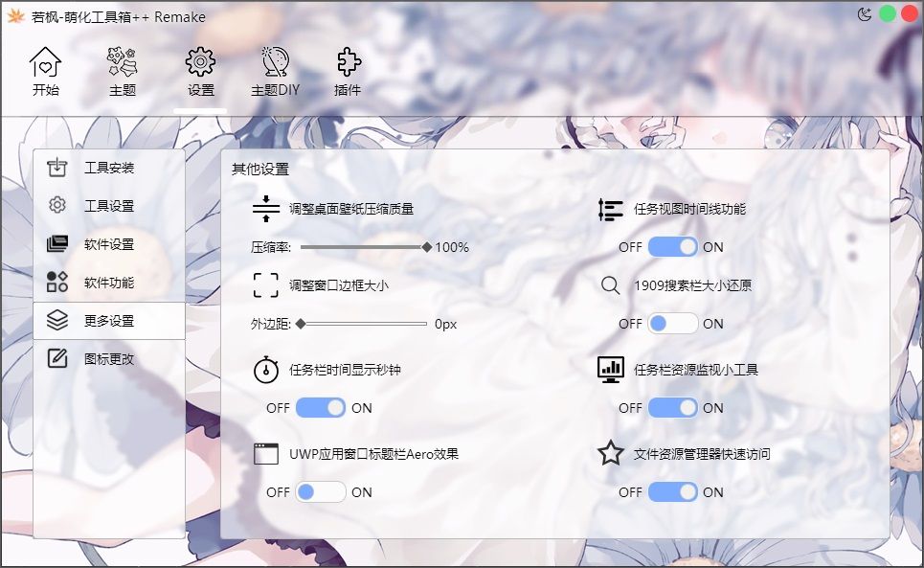Click the wallpaper compression quality icon
Screen dimensions: 924x568
tap(266, 209)
